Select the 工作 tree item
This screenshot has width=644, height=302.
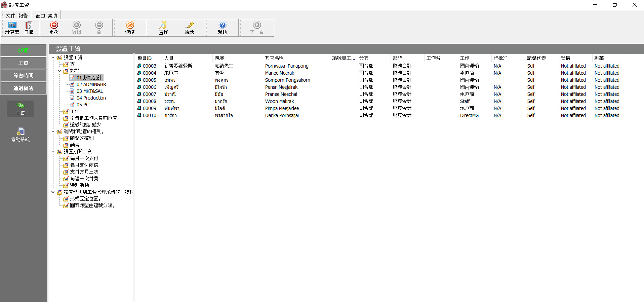(x=75, y=111)
